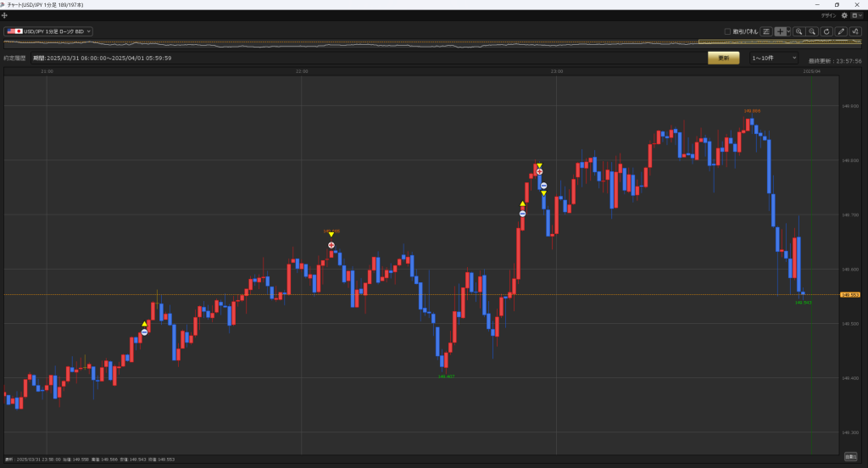Enable the 取引パネル checkbox
Image resolution: width=868 pixels, height=468 pixels.
tap(727, 31)
